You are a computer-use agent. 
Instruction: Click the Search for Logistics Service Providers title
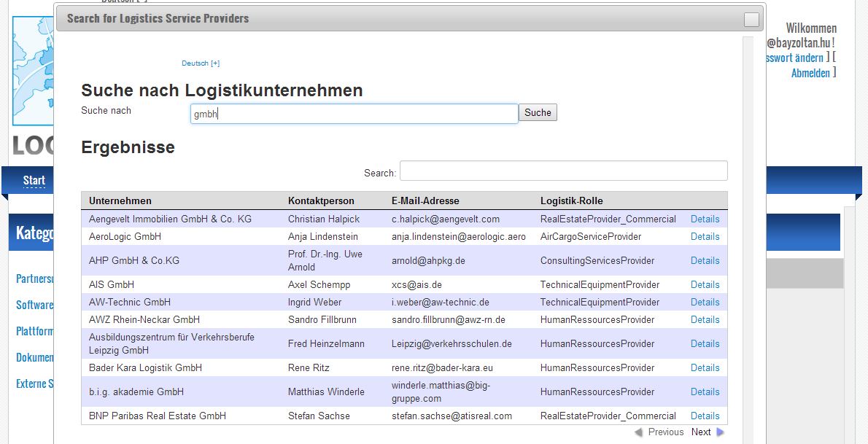pos(158,18)
